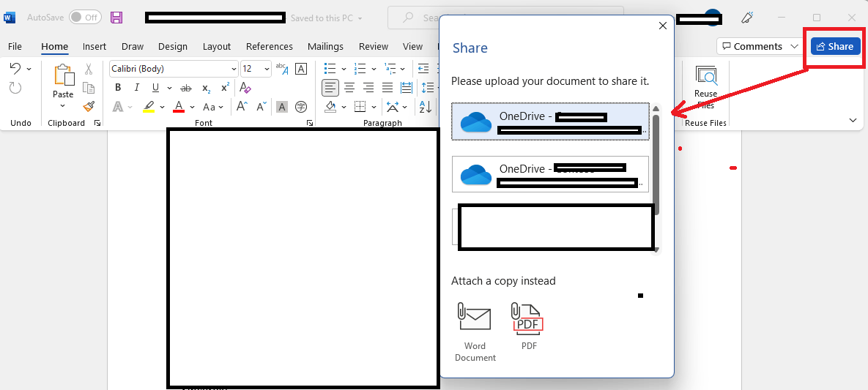Select the Format Painter brush
This screenshot has height=390, width=868.
point(89,106)
